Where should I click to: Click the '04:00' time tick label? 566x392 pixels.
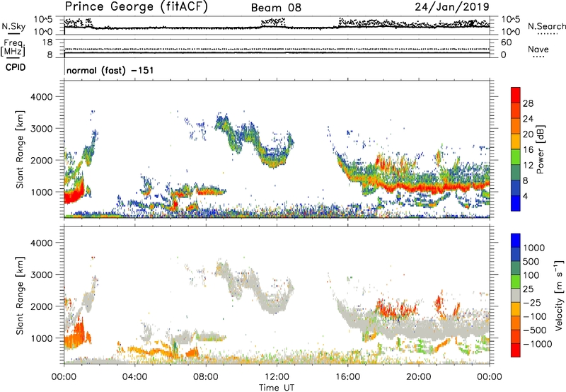coord(134,377)
